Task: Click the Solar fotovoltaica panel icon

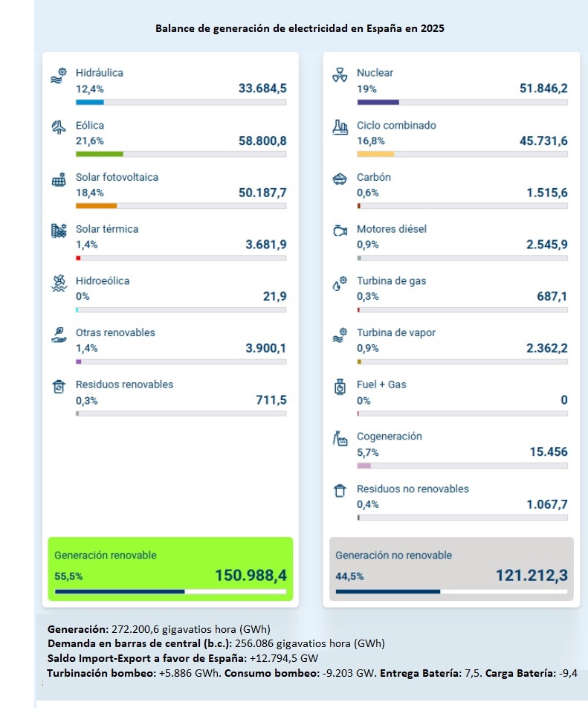Action: [59, 180]
